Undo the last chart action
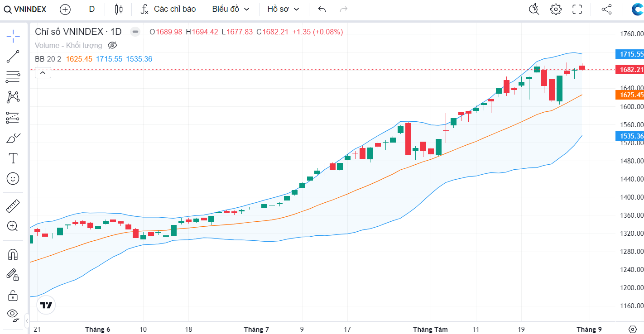The image size is (644, 334). click(x=322, y=9)
